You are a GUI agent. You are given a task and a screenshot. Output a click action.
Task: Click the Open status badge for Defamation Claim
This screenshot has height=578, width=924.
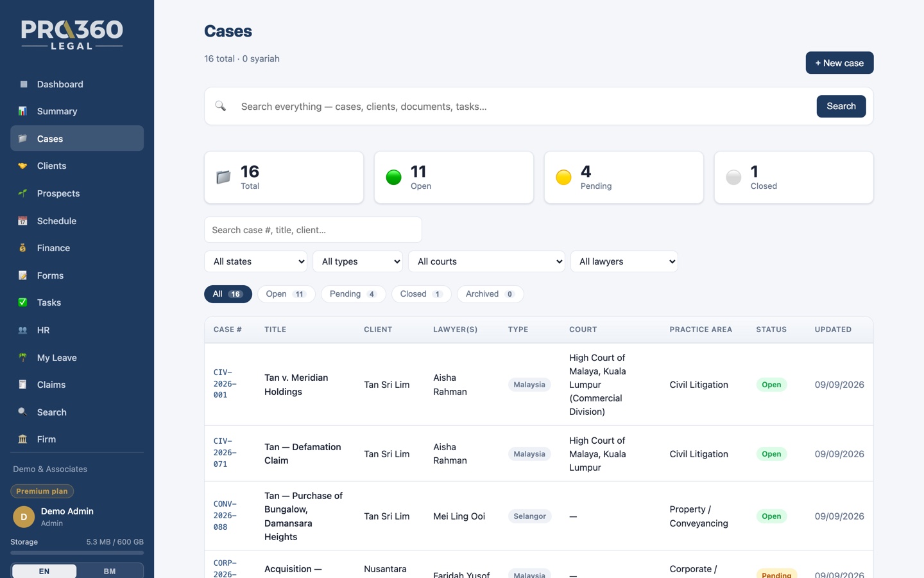771,454
